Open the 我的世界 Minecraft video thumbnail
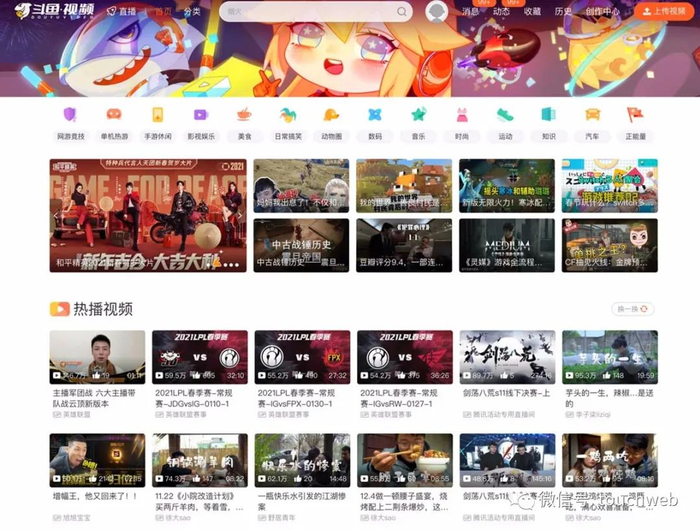The image size is (700, 530). 404,186
